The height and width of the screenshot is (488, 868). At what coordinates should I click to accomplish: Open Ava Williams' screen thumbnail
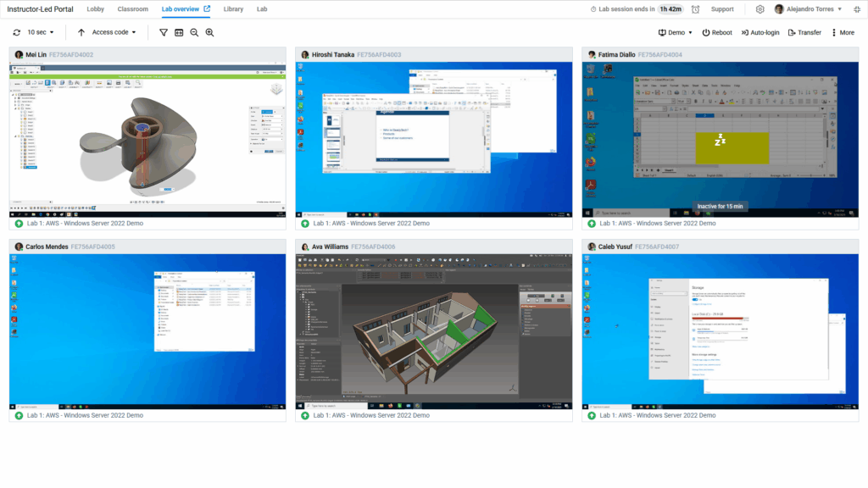coord(434,326)
